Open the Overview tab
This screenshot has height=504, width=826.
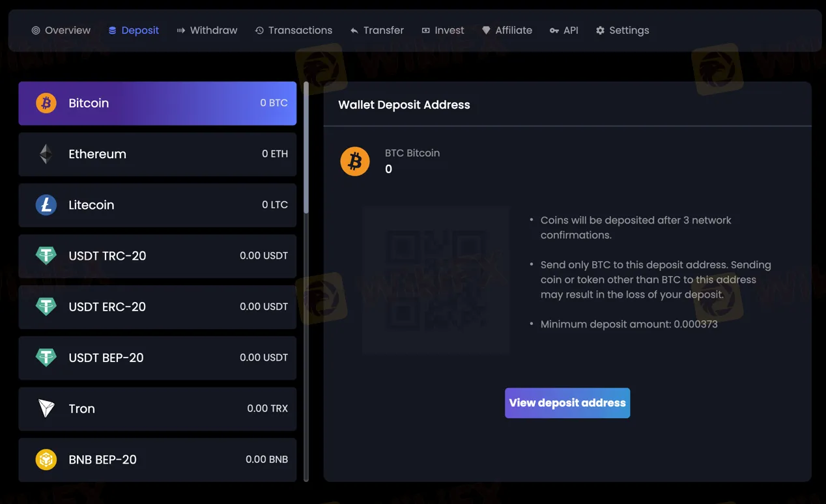[x=61, y=30]
